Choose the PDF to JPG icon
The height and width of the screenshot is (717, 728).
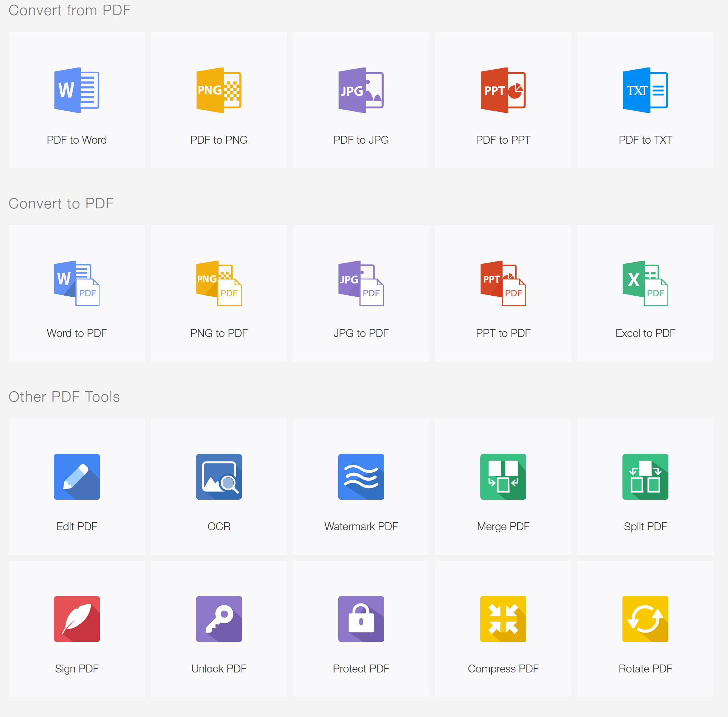(x=361, y=90)
